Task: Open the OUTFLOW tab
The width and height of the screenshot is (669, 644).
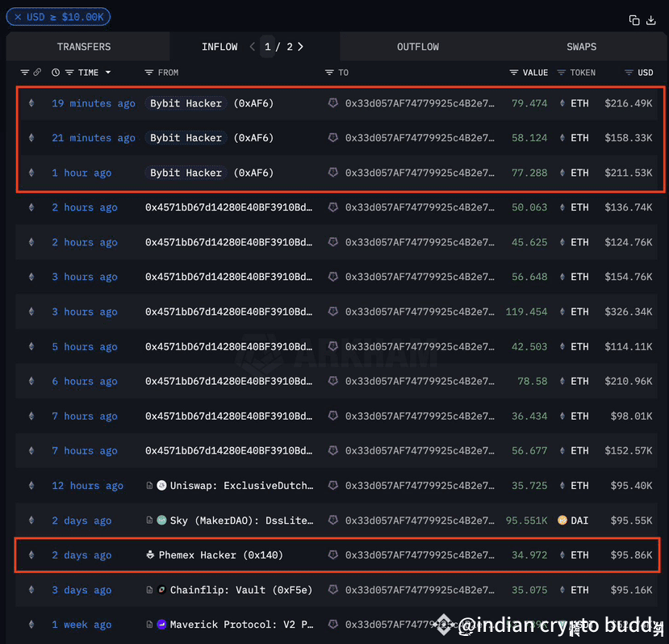Action: [x=418, y=47]
